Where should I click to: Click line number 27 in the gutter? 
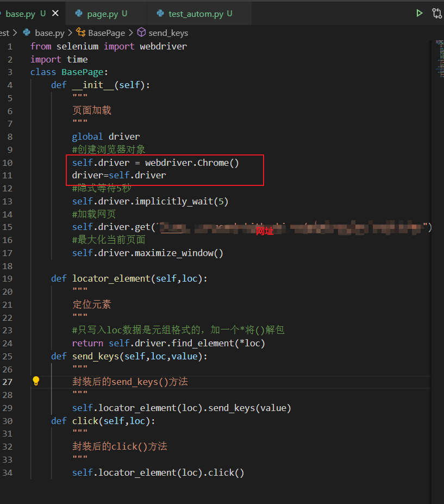(8, 382)
